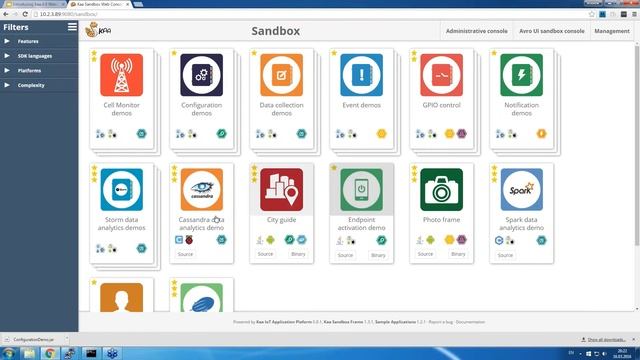Switch to first browser tab
This screenshot has width=640, height=360.
click(x=34, y=4)
